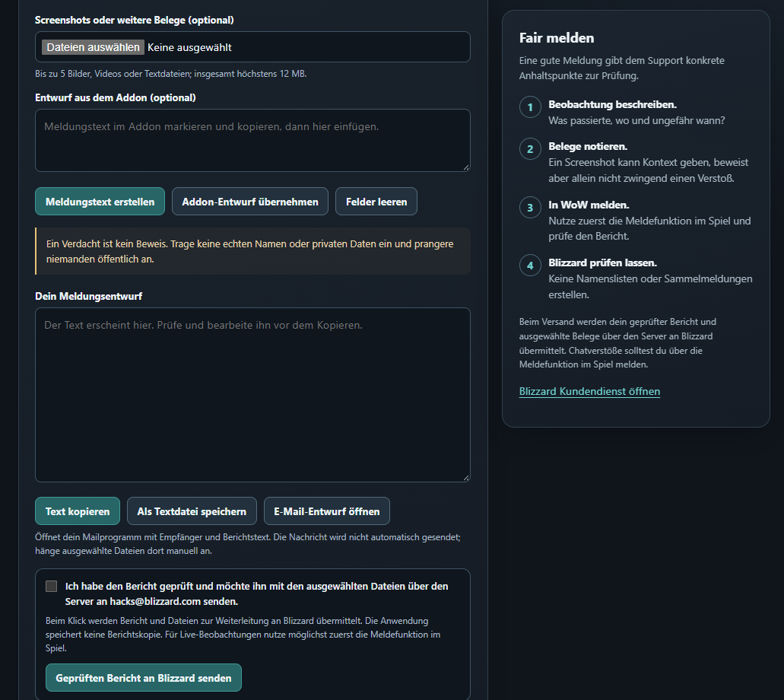Clear fields with Felder leeren

point(376,202)
